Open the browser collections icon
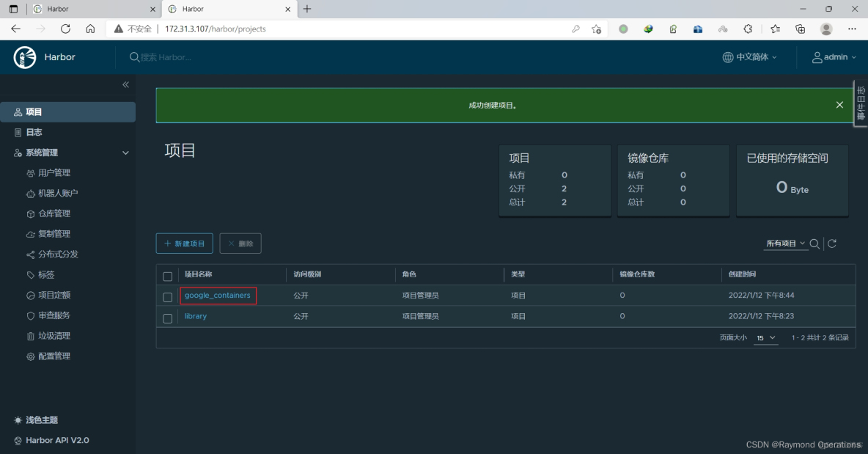 pos(801,29)
